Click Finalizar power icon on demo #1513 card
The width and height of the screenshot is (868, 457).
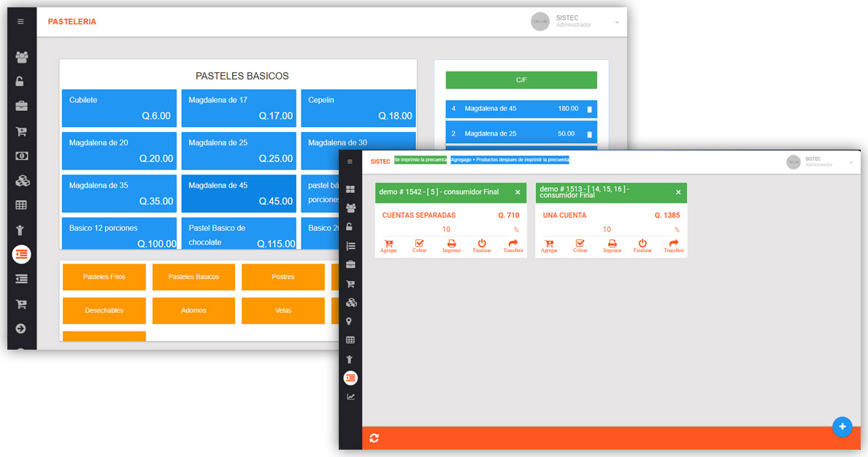(x=642, y=245)
